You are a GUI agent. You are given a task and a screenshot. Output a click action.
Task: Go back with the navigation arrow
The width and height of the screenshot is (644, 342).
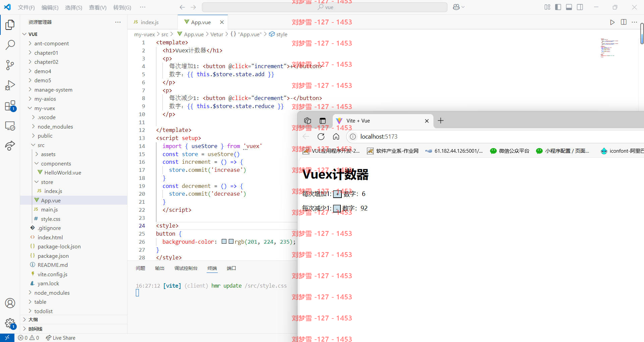pos(182,7)
